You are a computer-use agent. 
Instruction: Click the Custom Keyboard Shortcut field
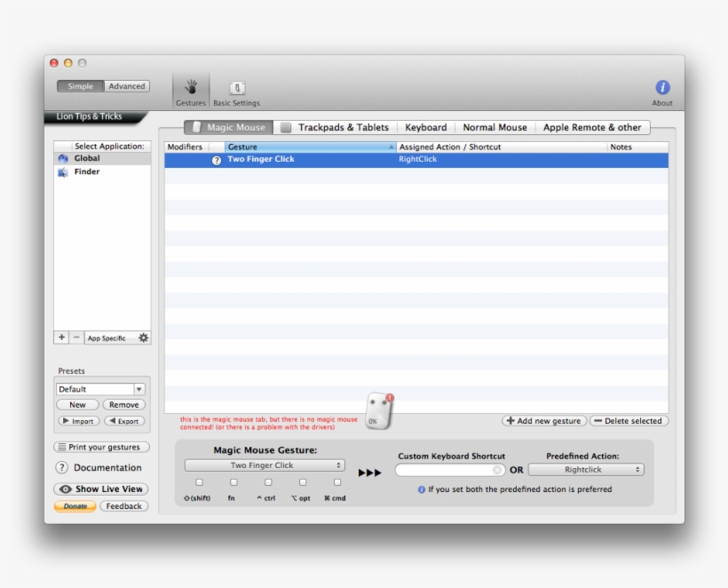pyautogui.click(x=450, y=470)
